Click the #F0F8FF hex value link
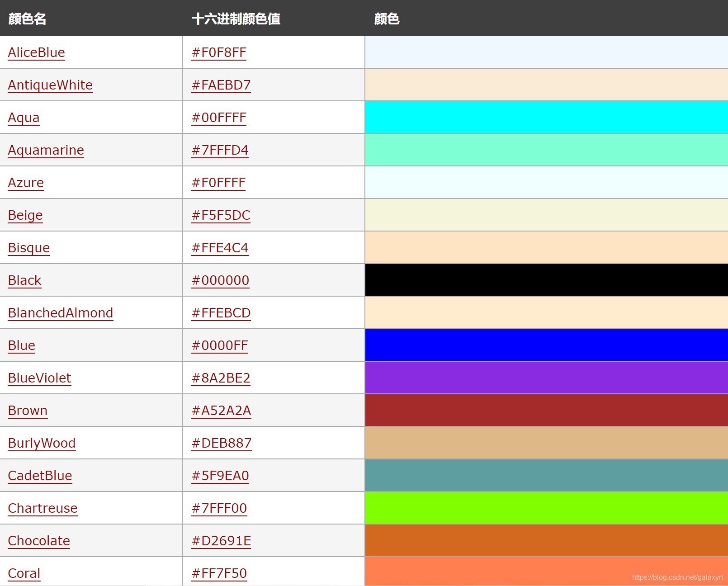 pos(219,52)
